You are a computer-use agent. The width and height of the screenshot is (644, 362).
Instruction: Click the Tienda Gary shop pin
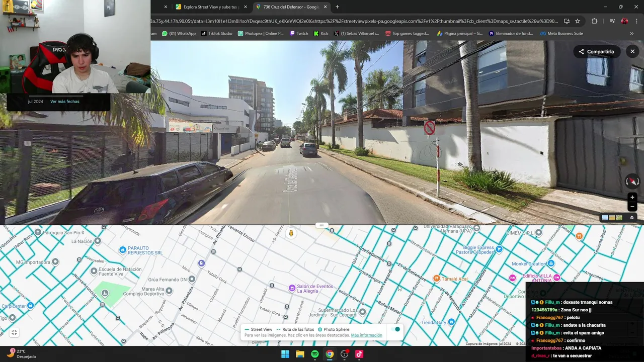coord(452,322)
